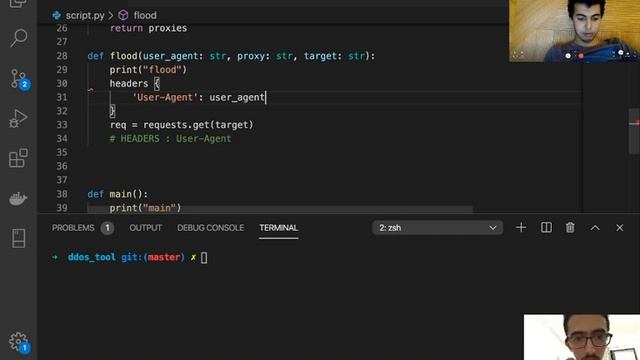The height and width of the screenshot is (360, 640).
Task: Click line number 33 in gutter
Action: [x=62, y=125]
